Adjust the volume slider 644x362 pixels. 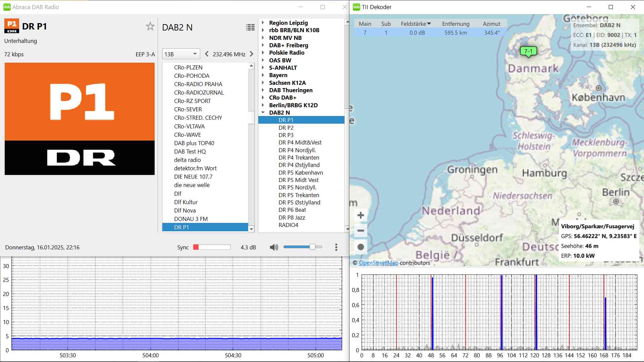(x=312, y=247)
